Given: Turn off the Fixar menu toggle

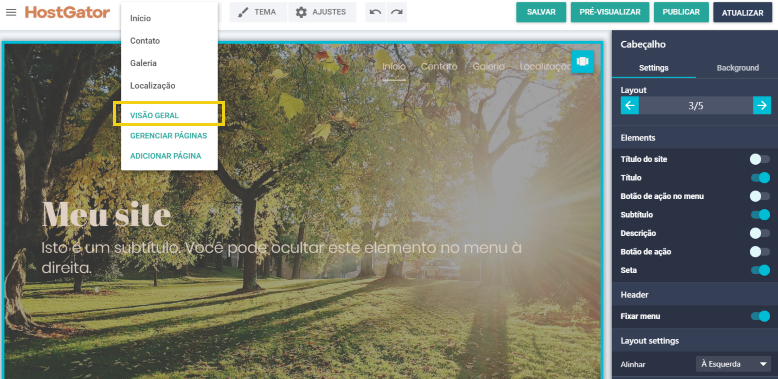Looking at the screenshot, I should (x=760, y=316).
